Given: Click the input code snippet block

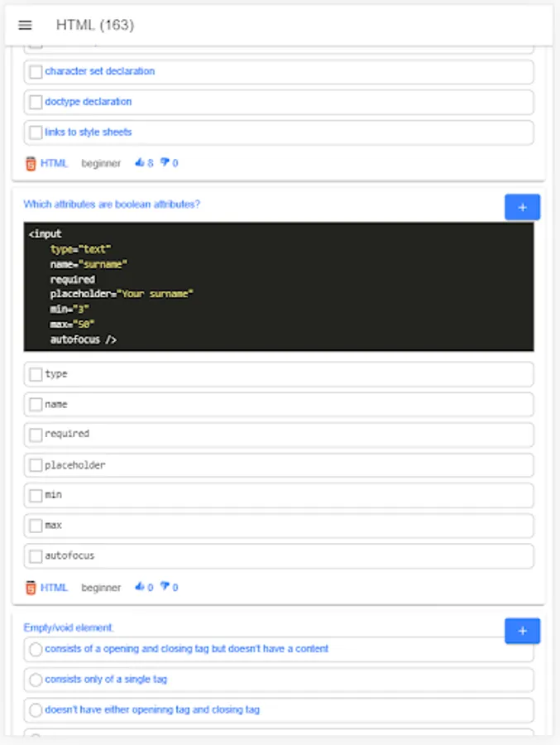Looking at the screenshot, I should click(278, 286).
